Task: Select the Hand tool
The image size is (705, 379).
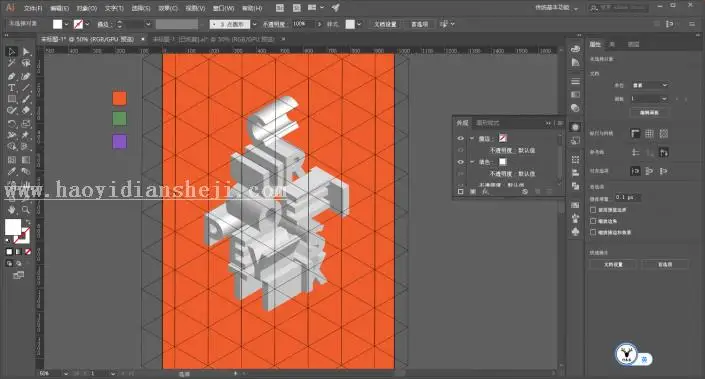Action: [12, 210]
